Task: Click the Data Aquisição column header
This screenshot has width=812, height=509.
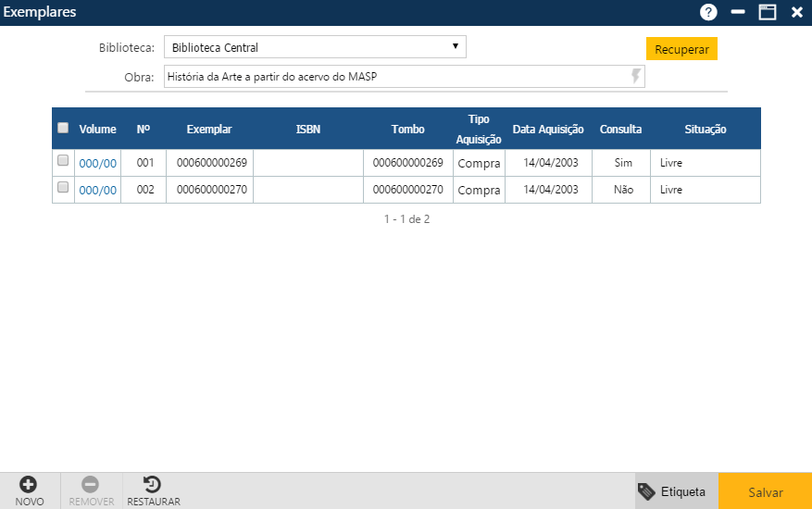Action: click(548, 130)
